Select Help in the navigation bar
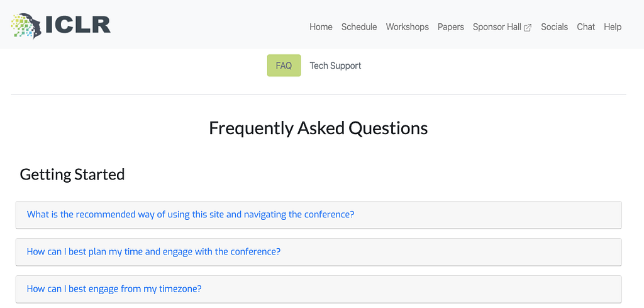Image resolution: width=644 pixels, height=308 pixels. click(613, 26)
